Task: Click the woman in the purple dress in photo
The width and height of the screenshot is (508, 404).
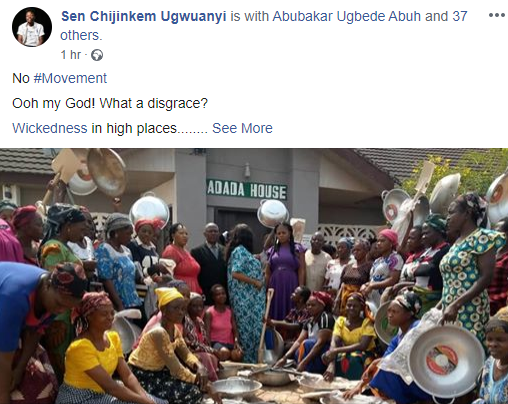Action: pos(284,270)
